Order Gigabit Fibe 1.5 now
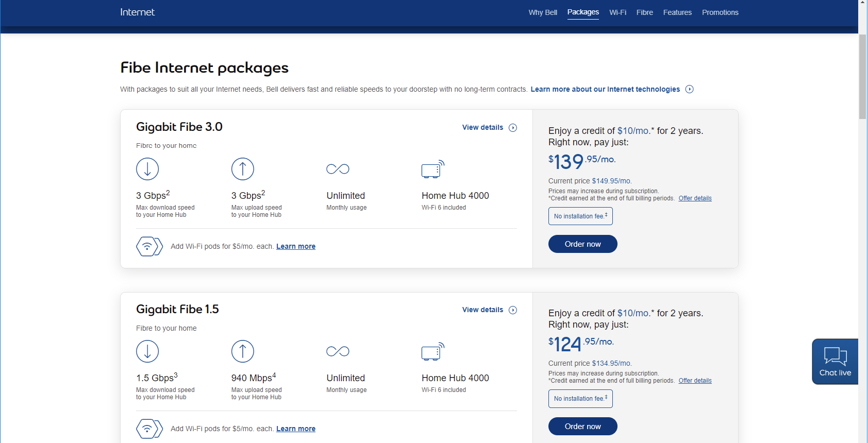Viewport: 868px width, 443px height. 583,427
